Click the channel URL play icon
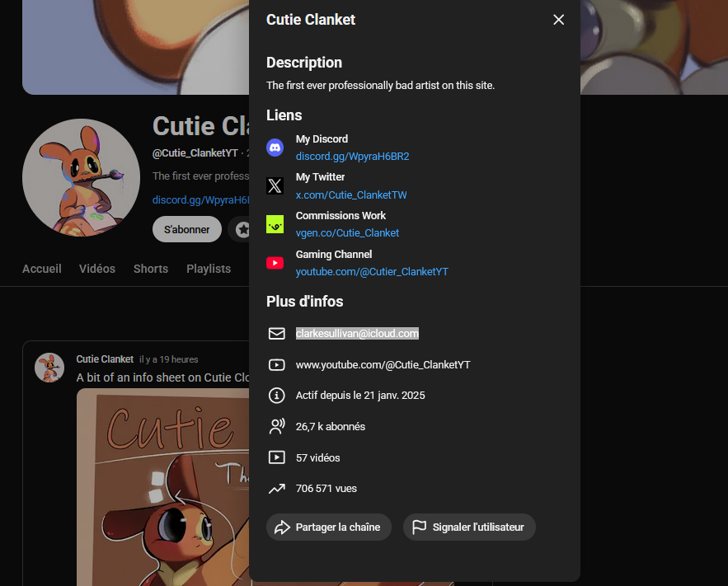 (277, 364)
